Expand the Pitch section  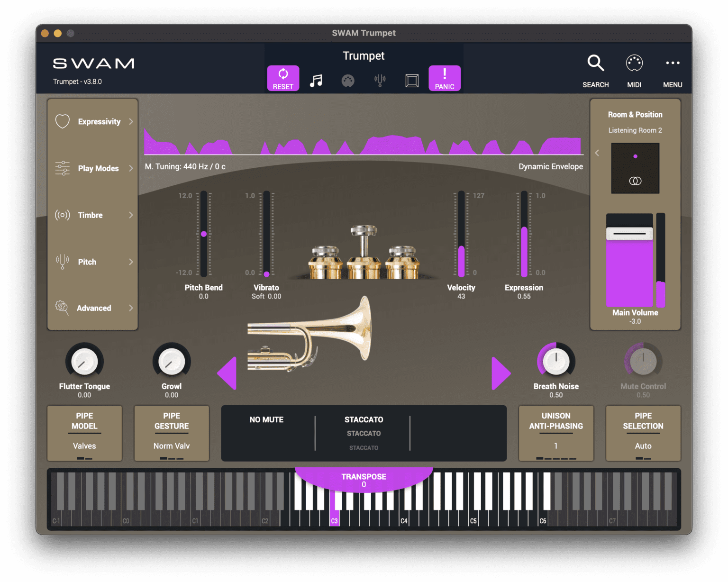pos(62,262)
